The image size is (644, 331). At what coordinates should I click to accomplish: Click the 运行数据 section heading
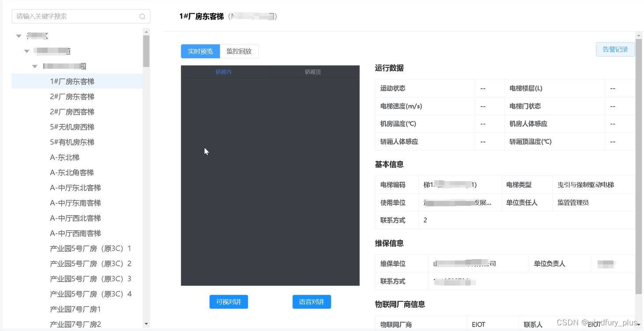pos(389,68)
